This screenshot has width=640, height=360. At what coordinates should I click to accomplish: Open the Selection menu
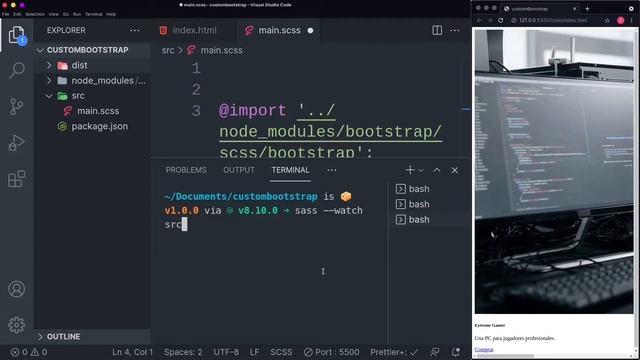(x=35, y=14)
